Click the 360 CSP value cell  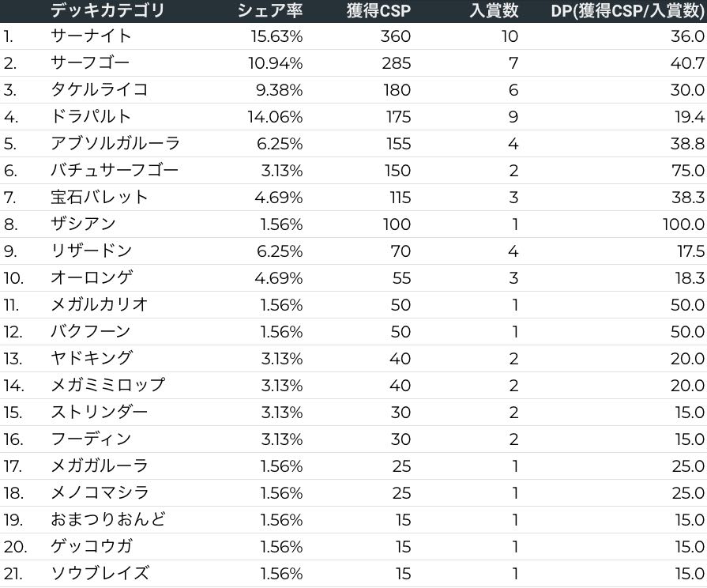point(396,36)
